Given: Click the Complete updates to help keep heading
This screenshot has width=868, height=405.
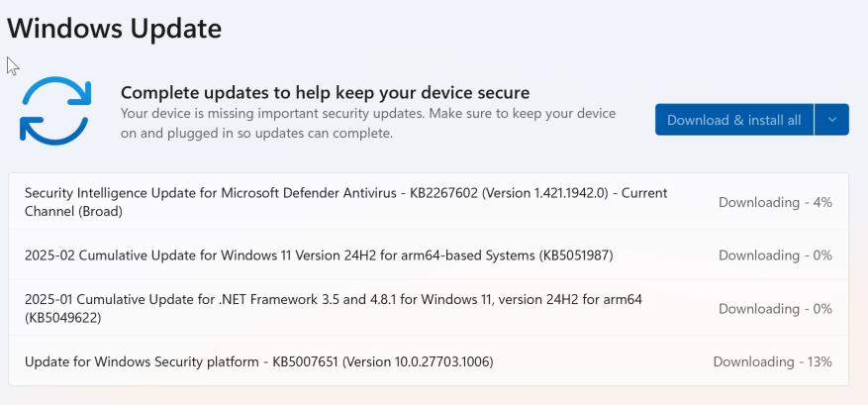Looking at the screenshot, I should 325,92.
